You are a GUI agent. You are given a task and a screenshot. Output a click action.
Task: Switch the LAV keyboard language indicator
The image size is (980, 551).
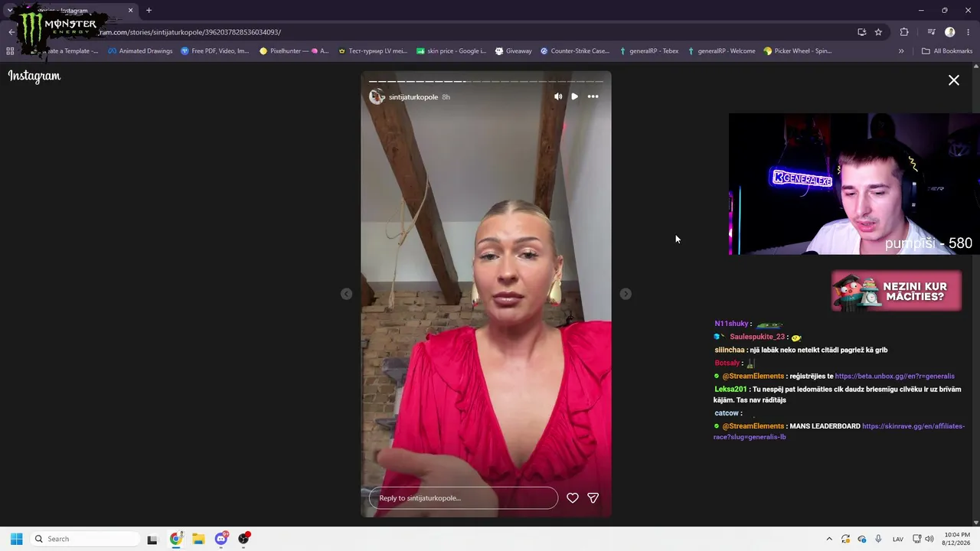pos(898,540)
